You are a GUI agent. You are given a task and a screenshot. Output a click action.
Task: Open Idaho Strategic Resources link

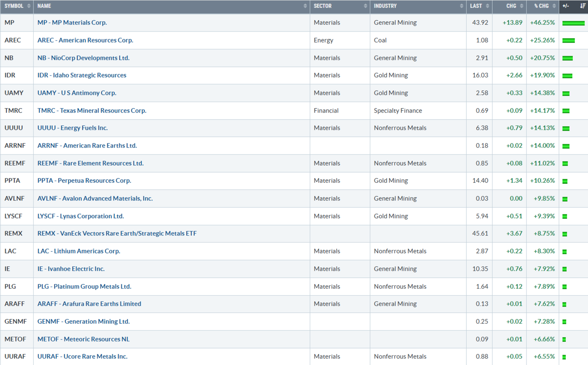click(x=82, y=75)
